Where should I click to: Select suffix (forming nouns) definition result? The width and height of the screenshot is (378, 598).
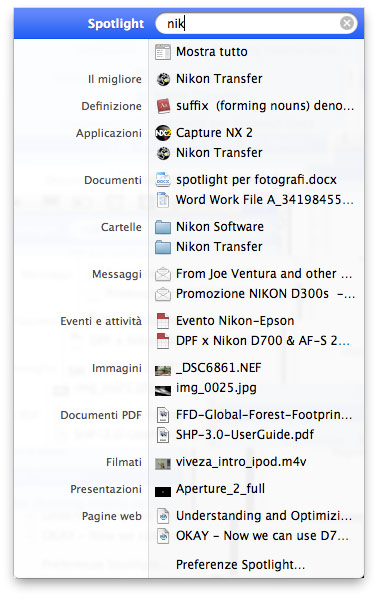[265, 106]
